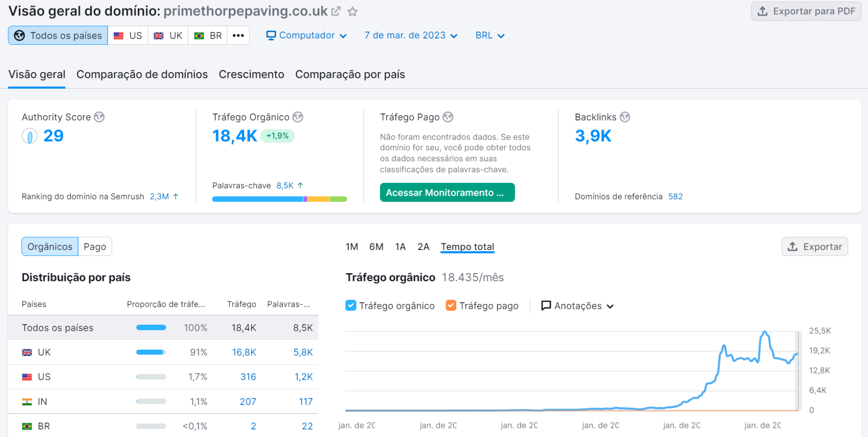Click the blue segment of keyword distribution bar

click(x=257, y=199)
